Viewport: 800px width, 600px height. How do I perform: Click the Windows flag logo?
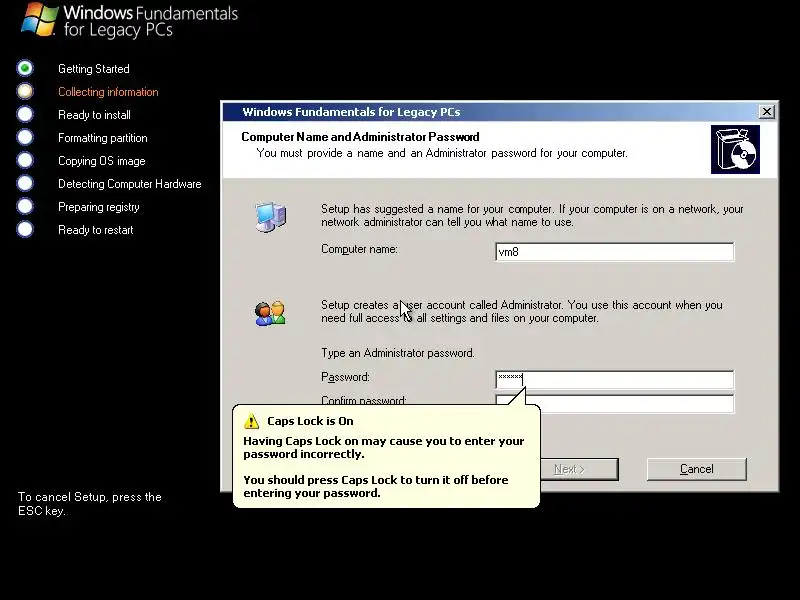[x=39, y=19]
